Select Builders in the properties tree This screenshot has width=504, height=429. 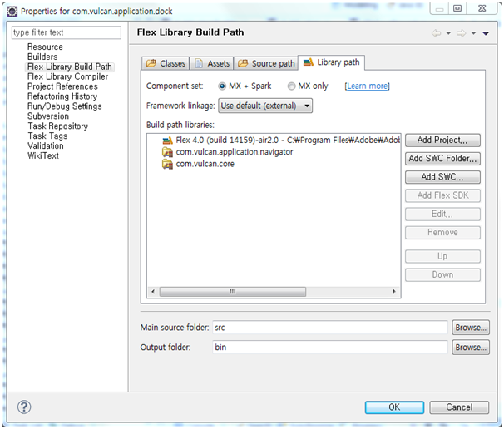42,57
